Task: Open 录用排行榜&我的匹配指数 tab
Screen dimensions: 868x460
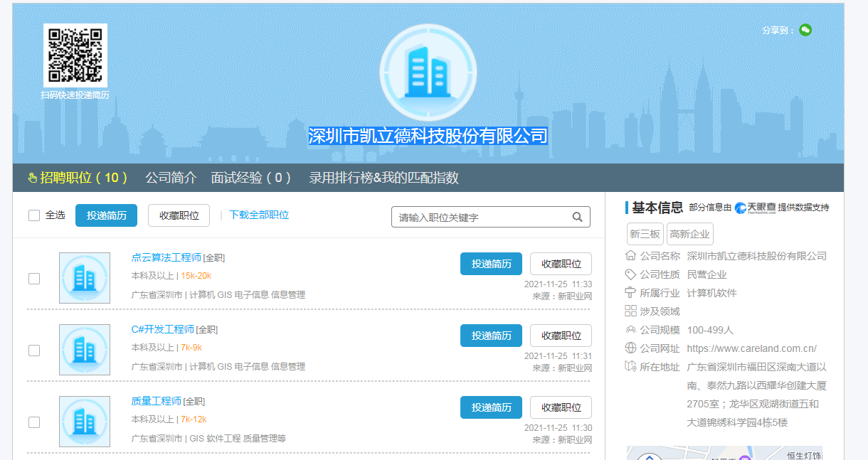Action: (x=383, y=178)
